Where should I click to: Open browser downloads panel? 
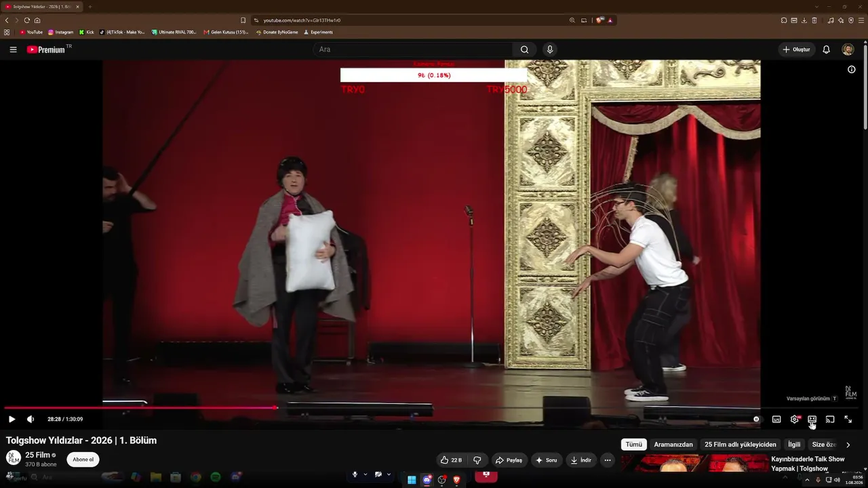coord(804,20)
